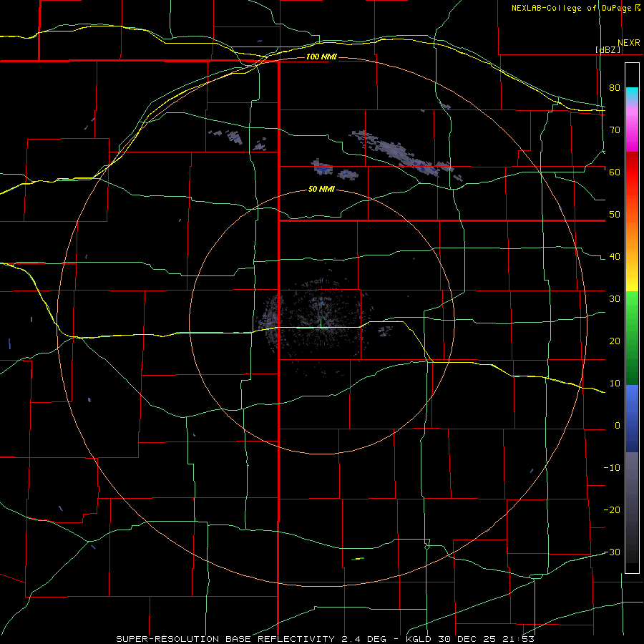Click the elongated gray echo band northeast of radar
644x644 pixels.
coord(404,156)
